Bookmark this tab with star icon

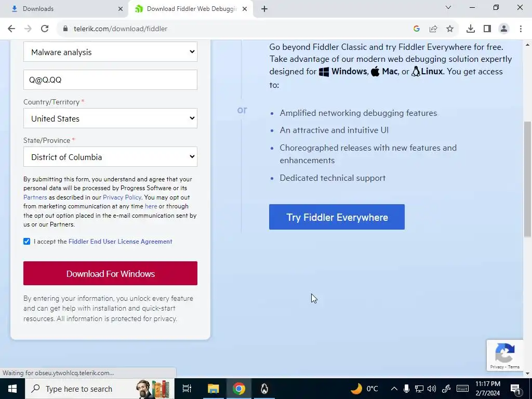(x=450, y=29)
